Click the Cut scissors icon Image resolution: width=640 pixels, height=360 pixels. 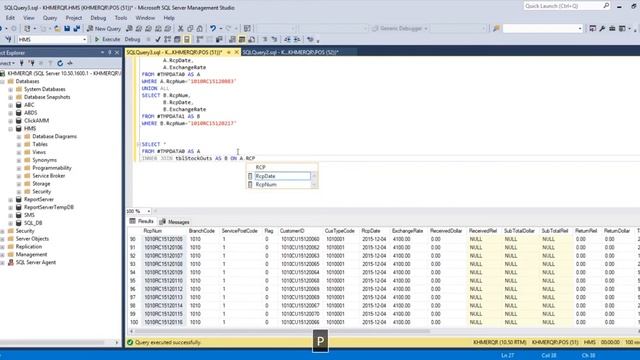coord(180,29)
